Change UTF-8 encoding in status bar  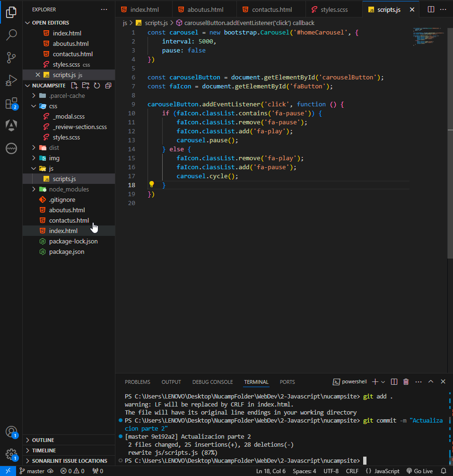coord(331,471)
